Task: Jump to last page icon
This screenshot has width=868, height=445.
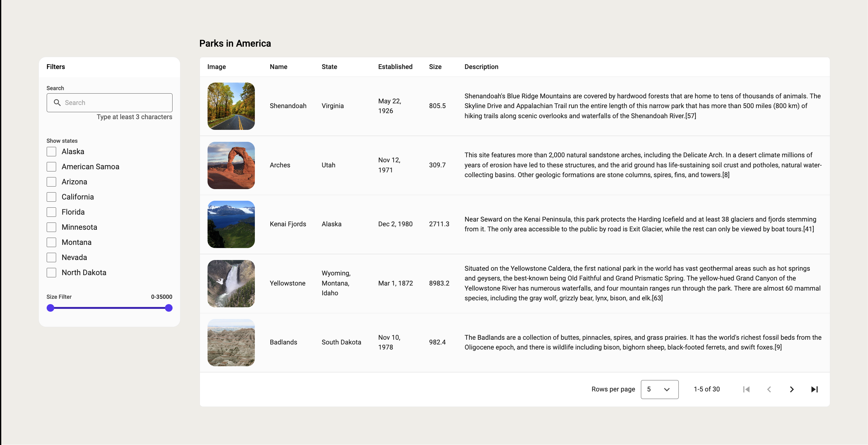Action: [x=814, y=390]
